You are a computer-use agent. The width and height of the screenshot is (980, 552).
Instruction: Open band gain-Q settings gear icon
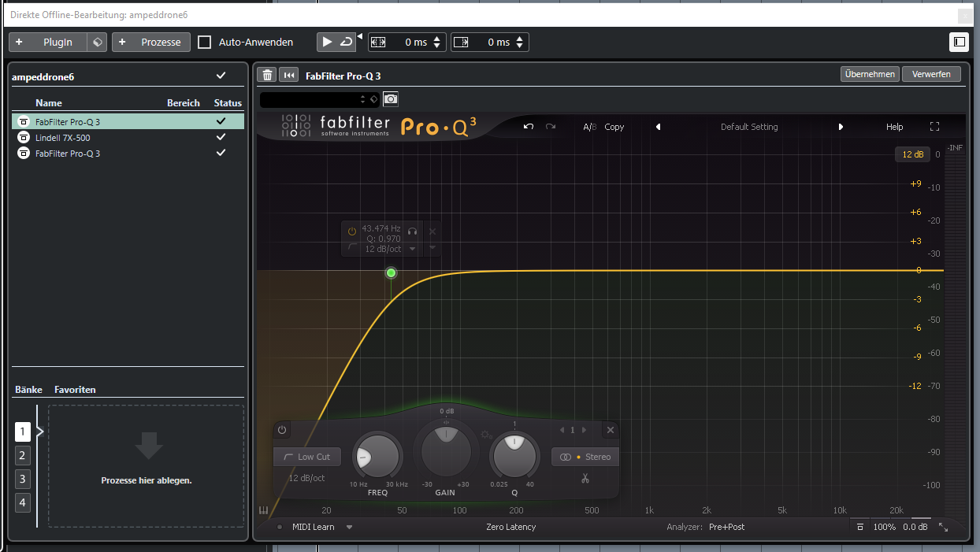[x=487, y=435]
